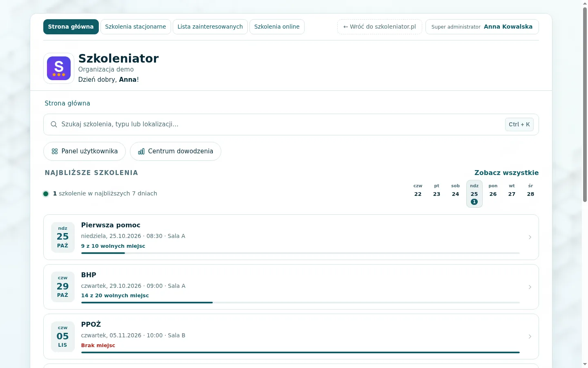This screenshot has width=588, height=368.
Task: Open Szkolenia stacjonarne tab
Action: [x=136, y=27]
